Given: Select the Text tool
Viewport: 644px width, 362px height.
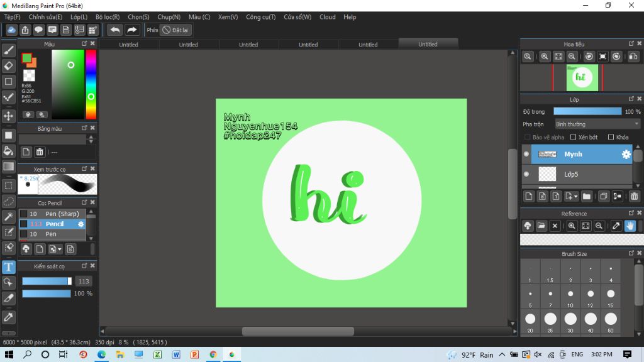Looking at the screenshot, I should coord(9,267).
